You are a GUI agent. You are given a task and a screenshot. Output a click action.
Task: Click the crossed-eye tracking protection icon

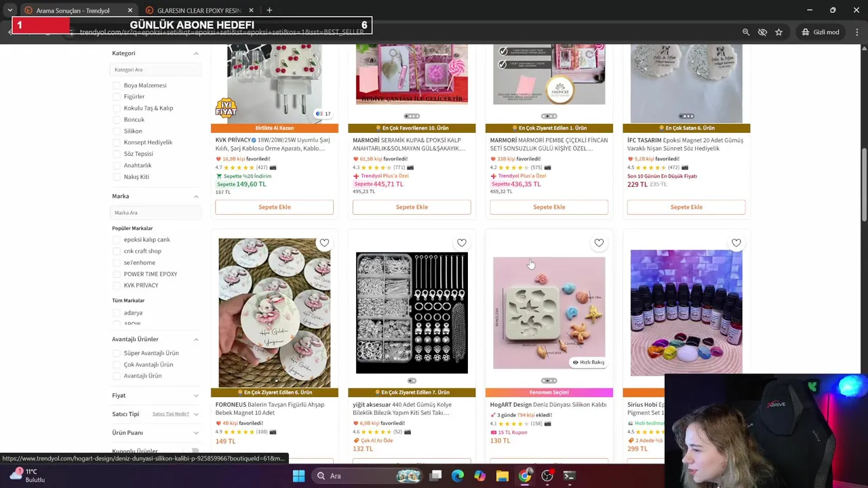coord(762,32)
